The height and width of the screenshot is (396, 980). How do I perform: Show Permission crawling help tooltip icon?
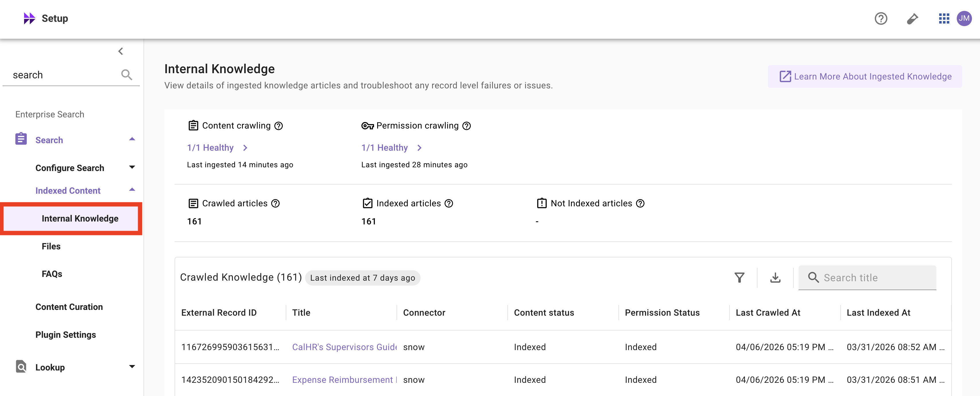pyautogui.click(x=466, y=125)
